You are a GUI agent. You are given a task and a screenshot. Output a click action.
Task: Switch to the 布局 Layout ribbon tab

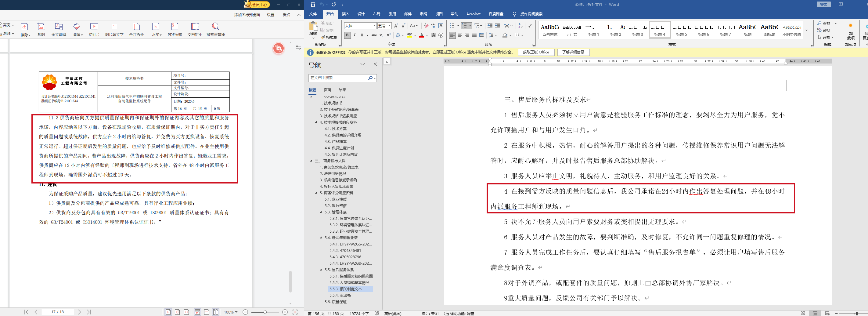(x=377, y=14)
